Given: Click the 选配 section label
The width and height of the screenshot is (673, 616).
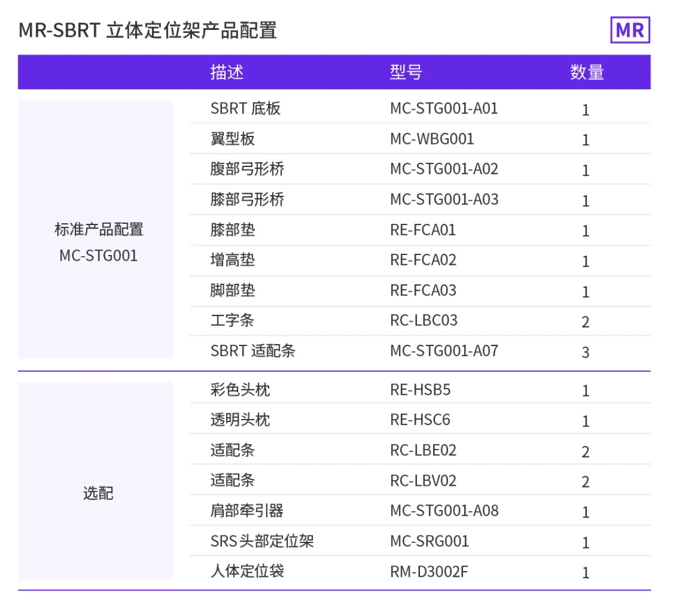Looking at the screenshot, I should point(98,494).
